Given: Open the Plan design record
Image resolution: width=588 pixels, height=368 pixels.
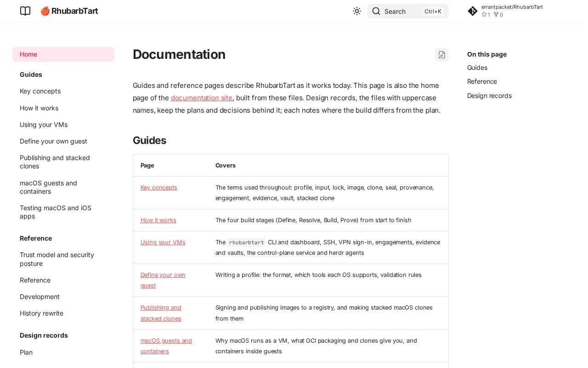Looking at the screenshot, I should point(26,352).
